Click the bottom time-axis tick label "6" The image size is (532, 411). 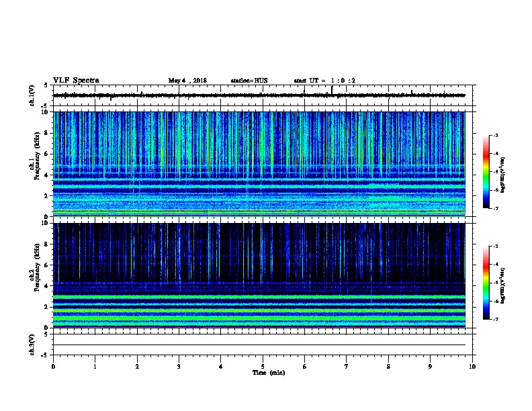point(305,367)
